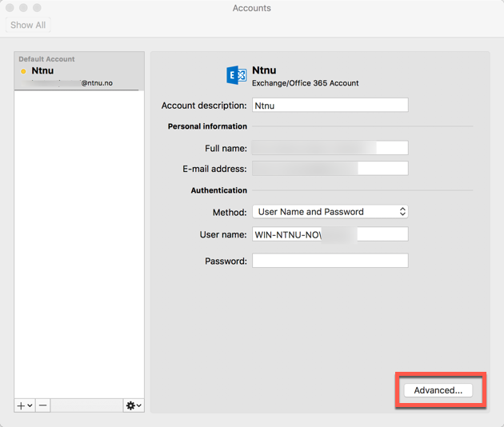The width and height of the screenshot is (504, 427).
Task: Open the gear actions menu
Action: click(134, 405)
